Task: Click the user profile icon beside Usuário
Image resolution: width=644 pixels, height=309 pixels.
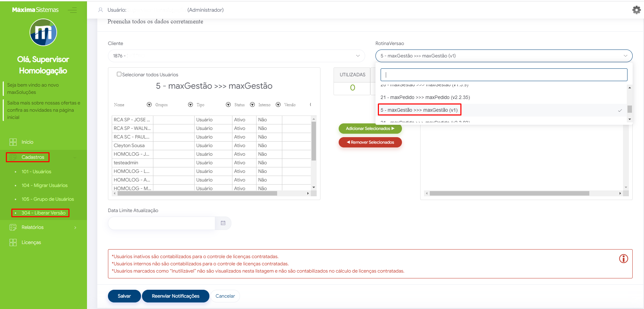Action: 100,10
